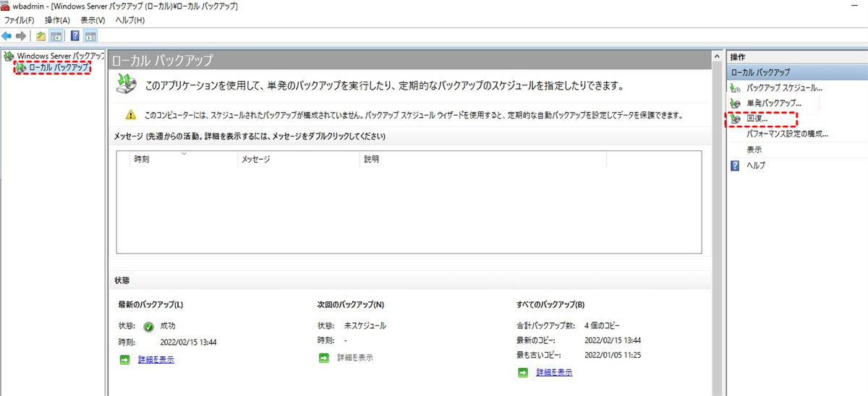Open the 表示(V) menu
This screenshot has width=868, height=396.
(x=93, y=20)
